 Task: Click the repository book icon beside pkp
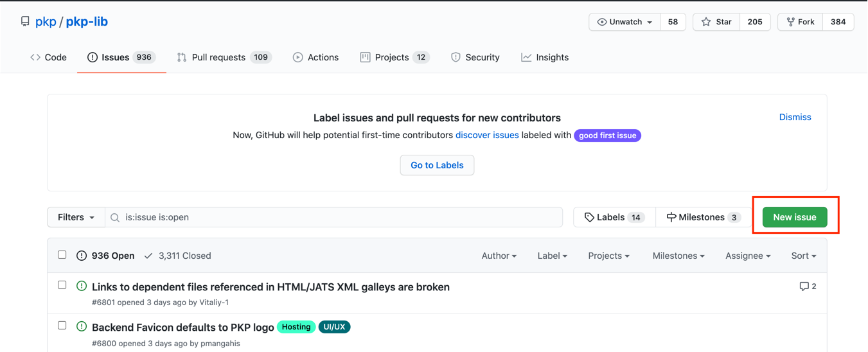pos(25,22)
